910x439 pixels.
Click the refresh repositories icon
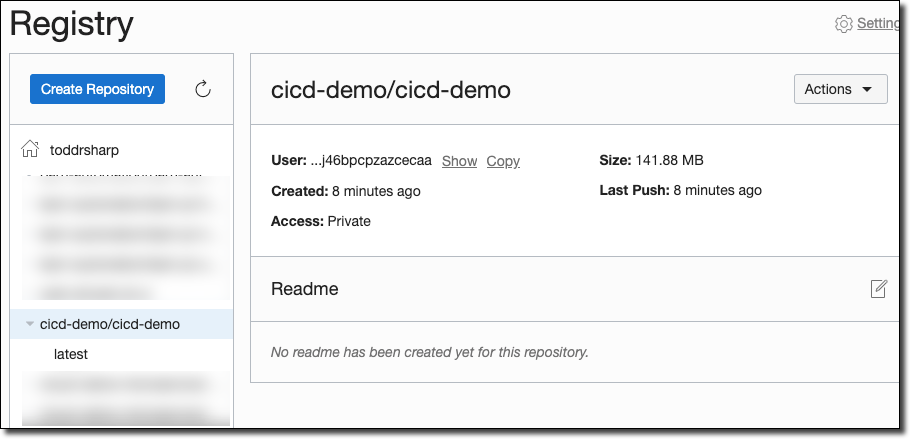tap(203, 90)
